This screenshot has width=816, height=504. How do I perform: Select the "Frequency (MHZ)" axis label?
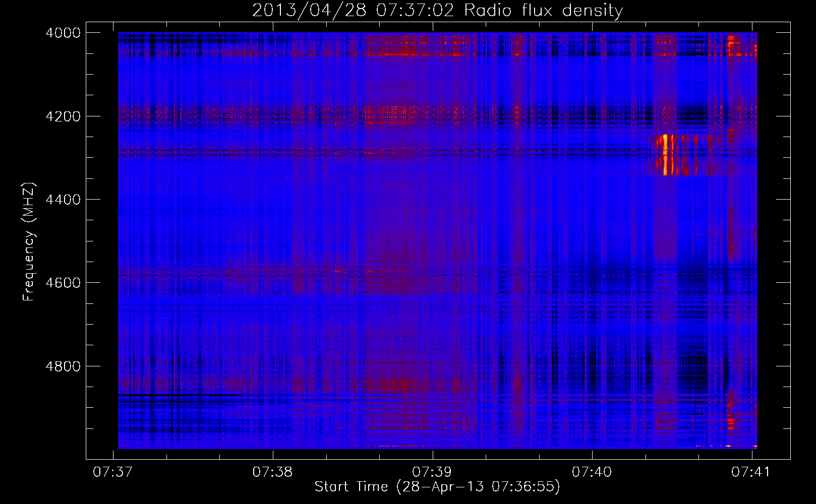[29, 242]
